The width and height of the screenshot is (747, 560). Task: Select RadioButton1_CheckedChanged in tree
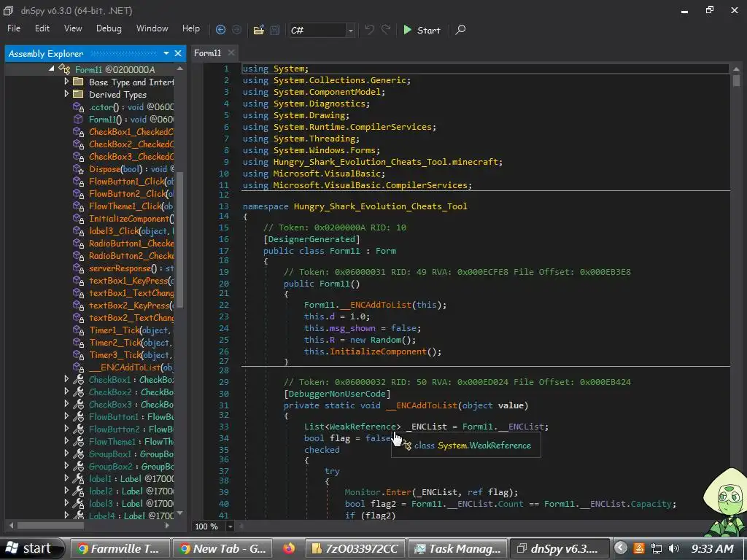131,244
